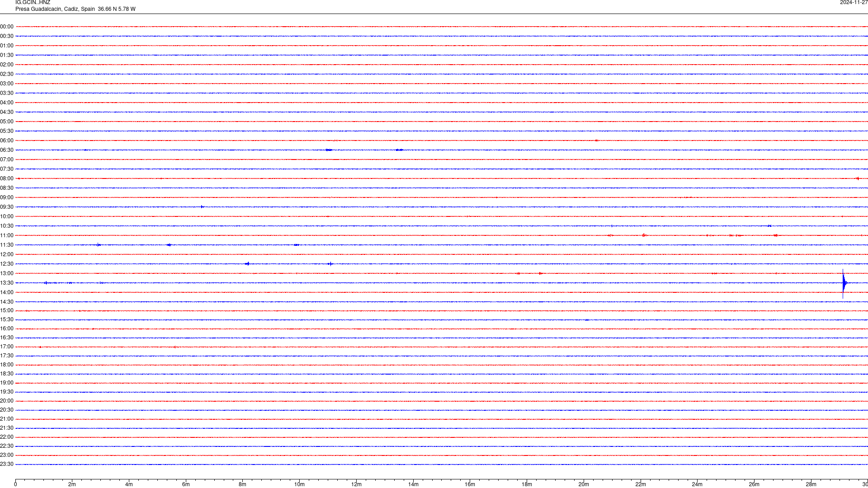Click the 21:30 row time label
The image size is (868, 488).
point(7,428)
